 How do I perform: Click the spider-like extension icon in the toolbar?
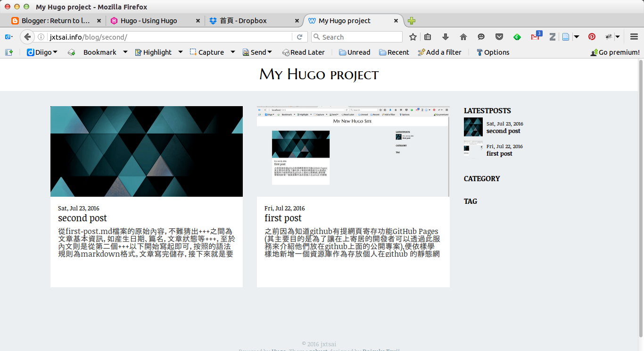[x=609, y=37]
